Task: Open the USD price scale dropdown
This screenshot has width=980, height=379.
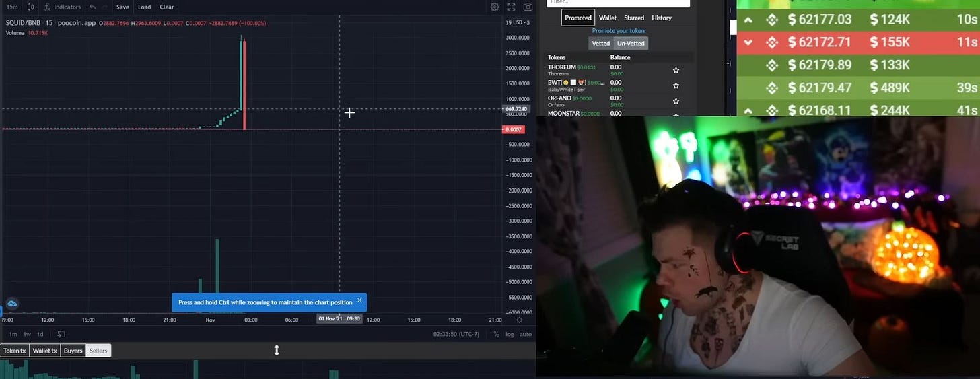Action: pos(518,22)
